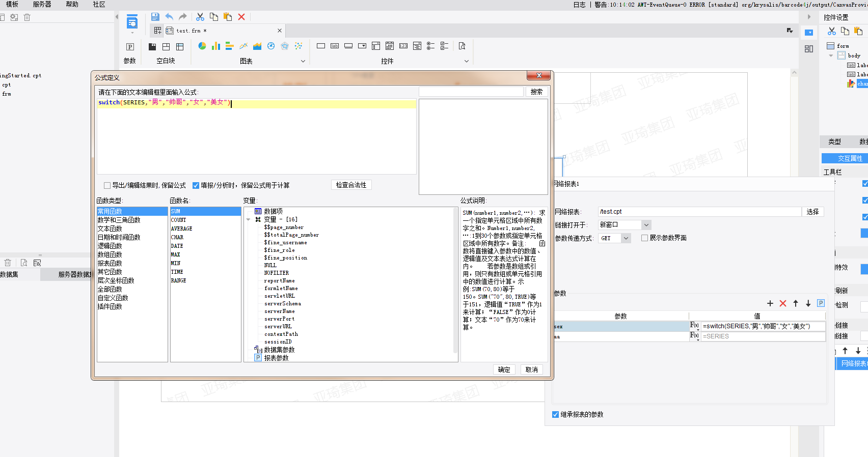Insert a pie chart from the chart toolbar
The height and width of the screenshot is (457, 868).
(x=202, y=46)
